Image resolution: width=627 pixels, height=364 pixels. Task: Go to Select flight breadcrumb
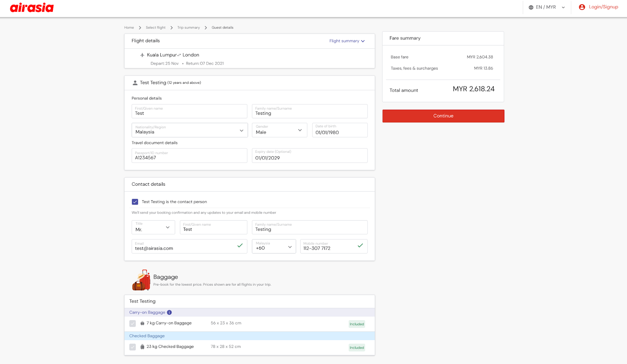[x=156, y=28]
